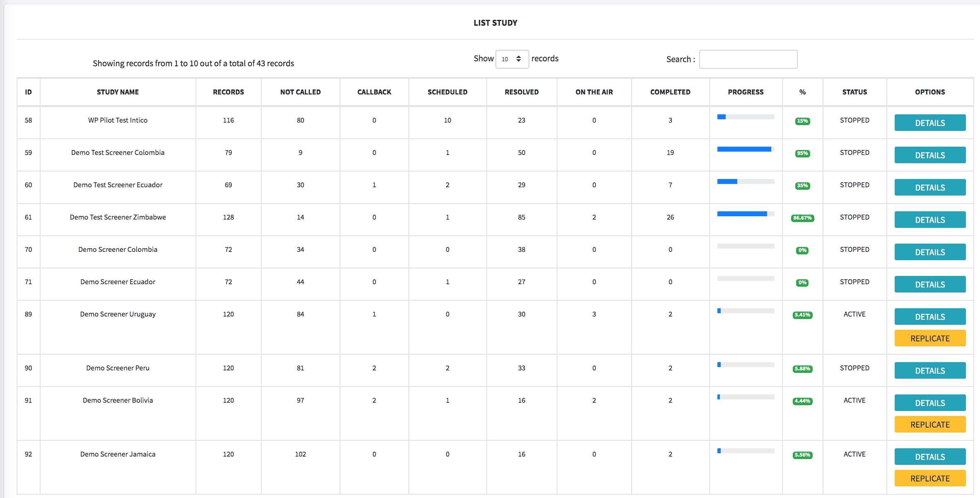Click records value 116 in first row

228,120
